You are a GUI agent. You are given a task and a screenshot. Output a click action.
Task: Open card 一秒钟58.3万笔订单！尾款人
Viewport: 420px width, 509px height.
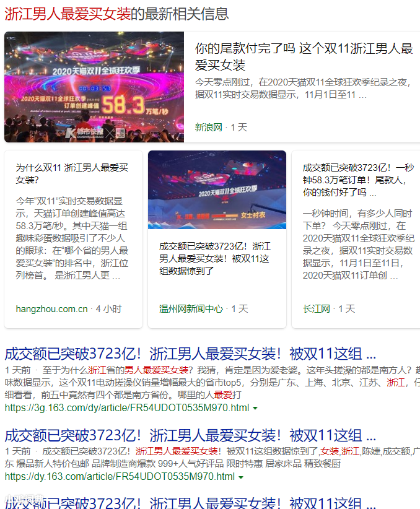click(358, 180)
